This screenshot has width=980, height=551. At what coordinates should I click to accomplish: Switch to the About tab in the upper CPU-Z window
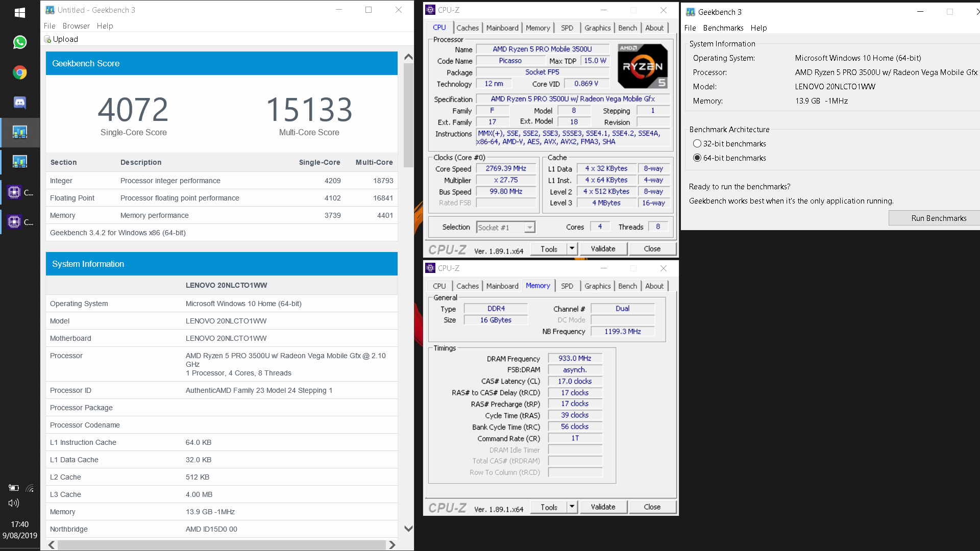(654, 28)
